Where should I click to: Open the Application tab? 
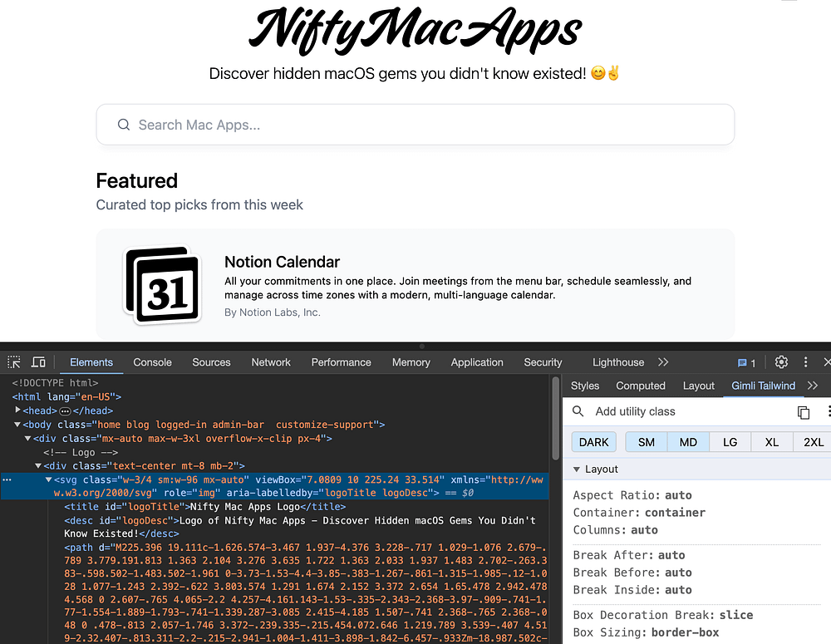pyautogui.click(x=476, y=362)
